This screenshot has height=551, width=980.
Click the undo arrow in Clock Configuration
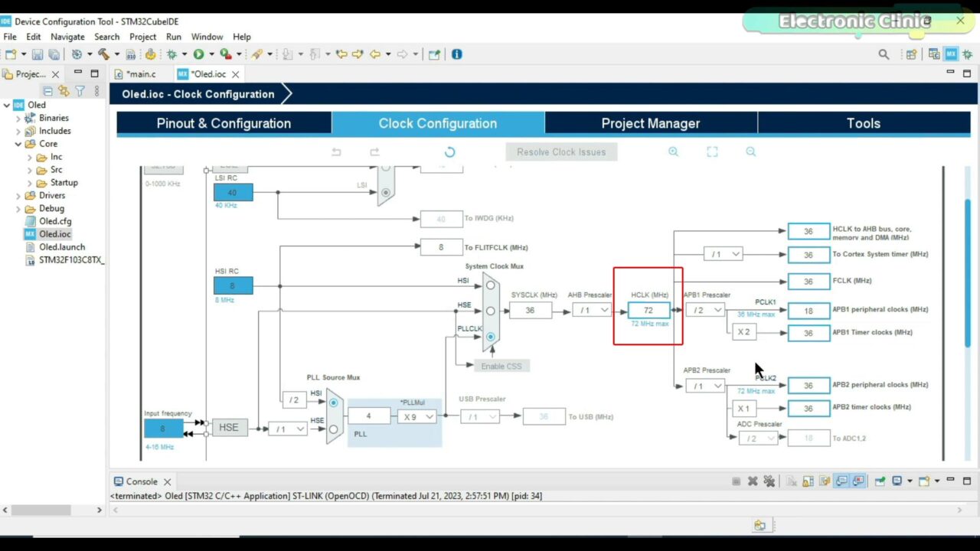336,152
